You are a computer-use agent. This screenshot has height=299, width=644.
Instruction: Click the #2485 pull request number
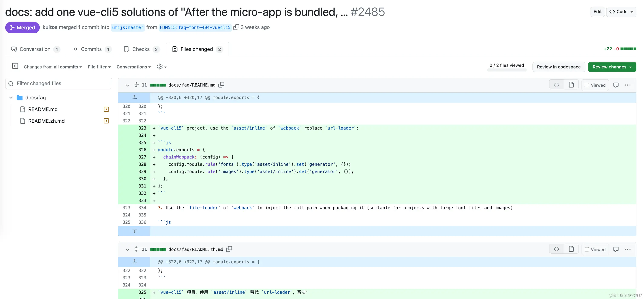tap(368, 12)
